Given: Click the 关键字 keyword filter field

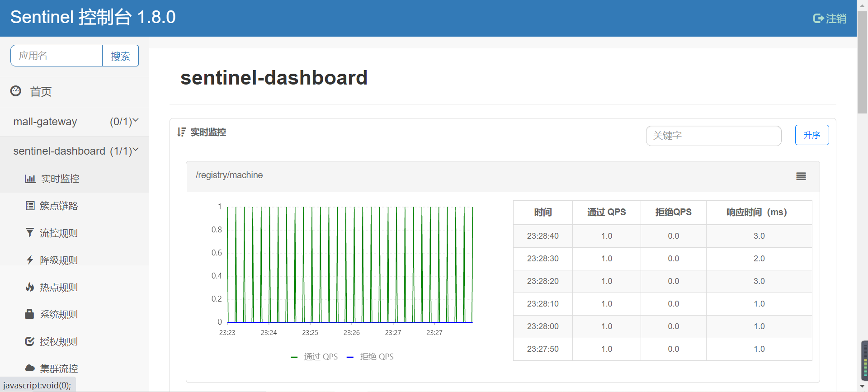Looking at the screenshot, I should (x=714, y=136).
